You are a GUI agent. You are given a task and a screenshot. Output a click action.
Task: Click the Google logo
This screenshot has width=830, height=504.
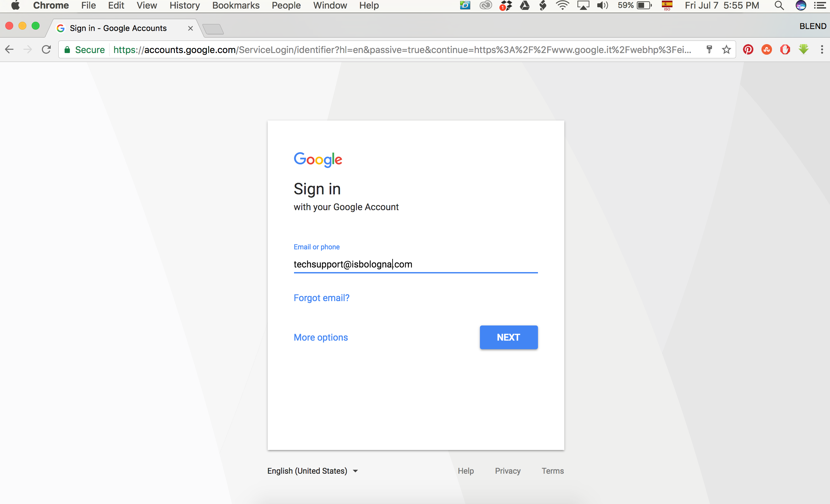(318, 159)
